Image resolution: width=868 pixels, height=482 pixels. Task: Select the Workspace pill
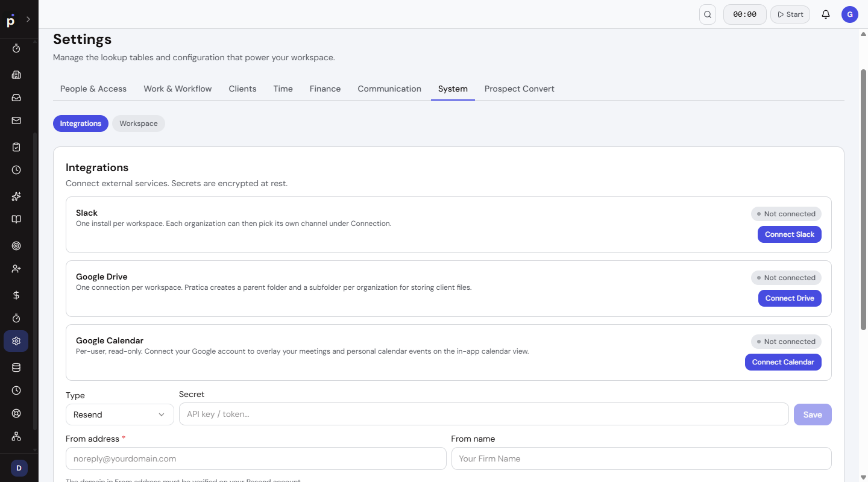tap(139, 124)
